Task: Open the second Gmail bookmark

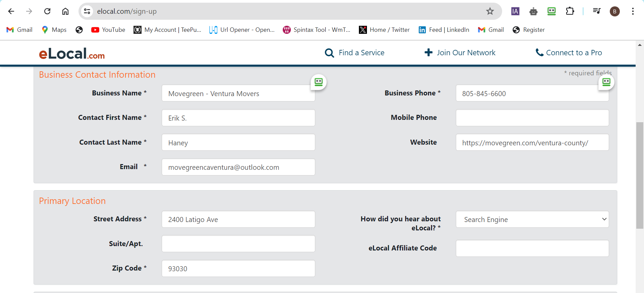Action: 491,30
